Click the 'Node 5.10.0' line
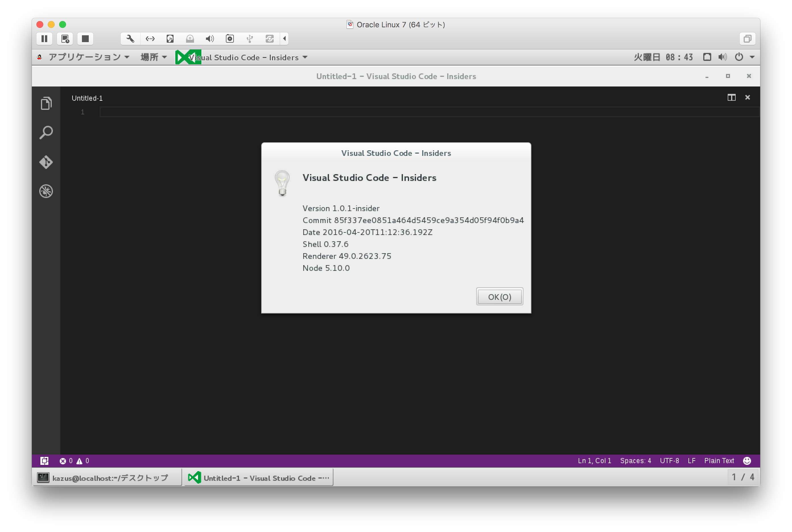Image resolution: width=792 pixels, height=532 pixels. click(x=326, y=268)
